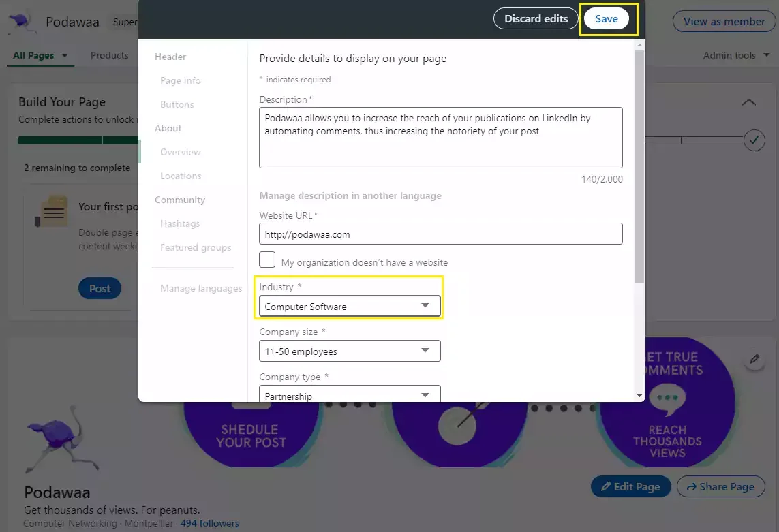The height and width of the screenshot is (532, 779).
Task: Open Company type dropdown Partnership
Action: coord(349,394)
